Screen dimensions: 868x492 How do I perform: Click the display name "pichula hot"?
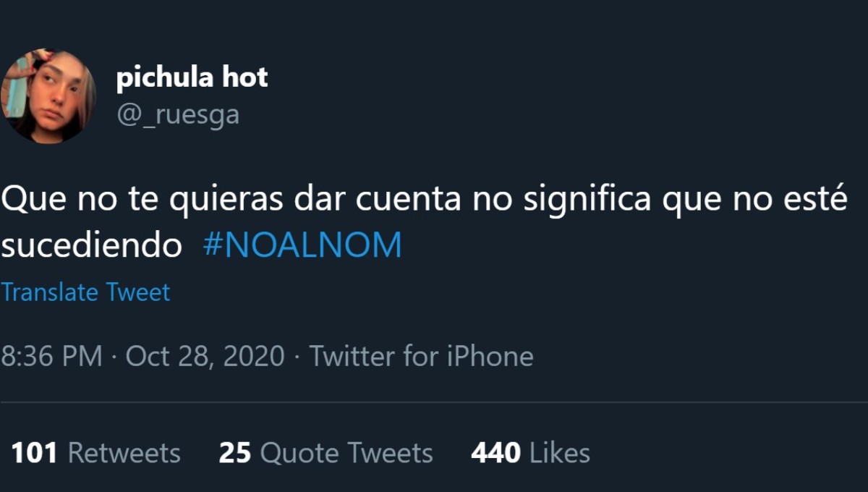[192, 77]
